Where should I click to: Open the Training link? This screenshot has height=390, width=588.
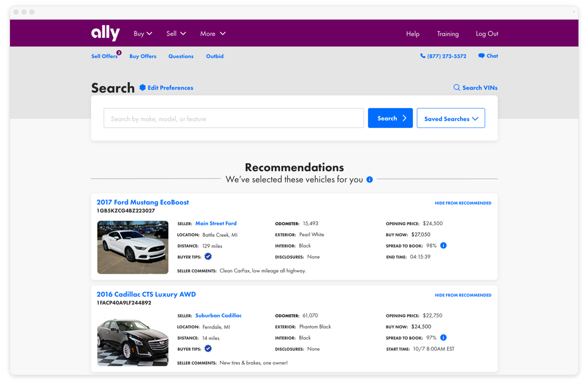click(x=448, y=34)
